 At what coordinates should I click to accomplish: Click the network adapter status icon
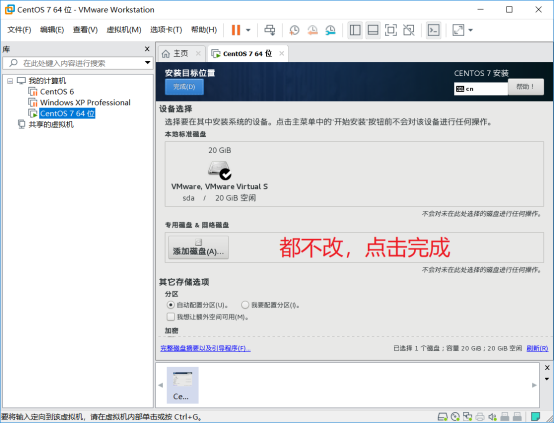coord(467,417)
